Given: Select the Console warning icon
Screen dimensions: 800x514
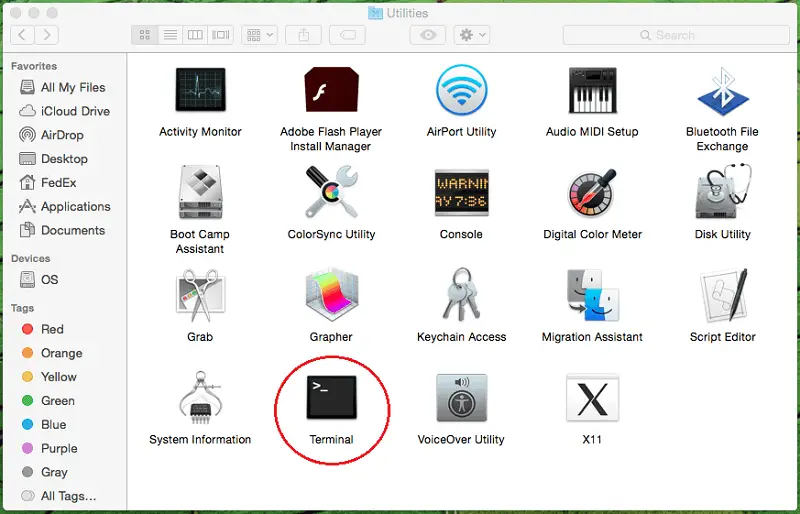Looking at the screenshot, I should pyautogui.click(x=462, y=192).
